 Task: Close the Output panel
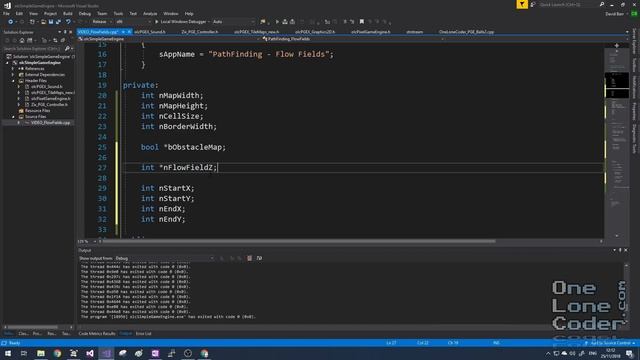tap(626, 250)
